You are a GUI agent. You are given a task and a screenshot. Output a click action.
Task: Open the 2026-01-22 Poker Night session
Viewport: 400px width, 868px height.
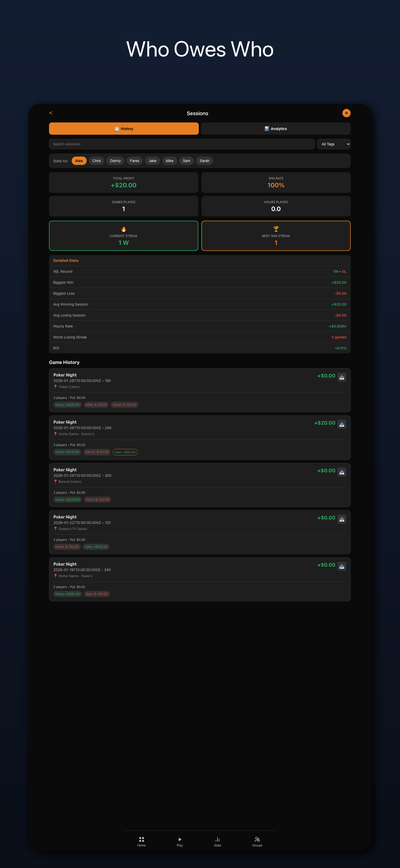200,532
